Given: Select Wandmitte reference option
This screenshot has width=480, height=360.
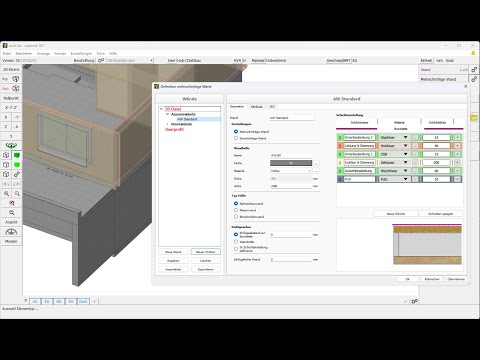Looking at the screenshot, I should pos(236,242).
